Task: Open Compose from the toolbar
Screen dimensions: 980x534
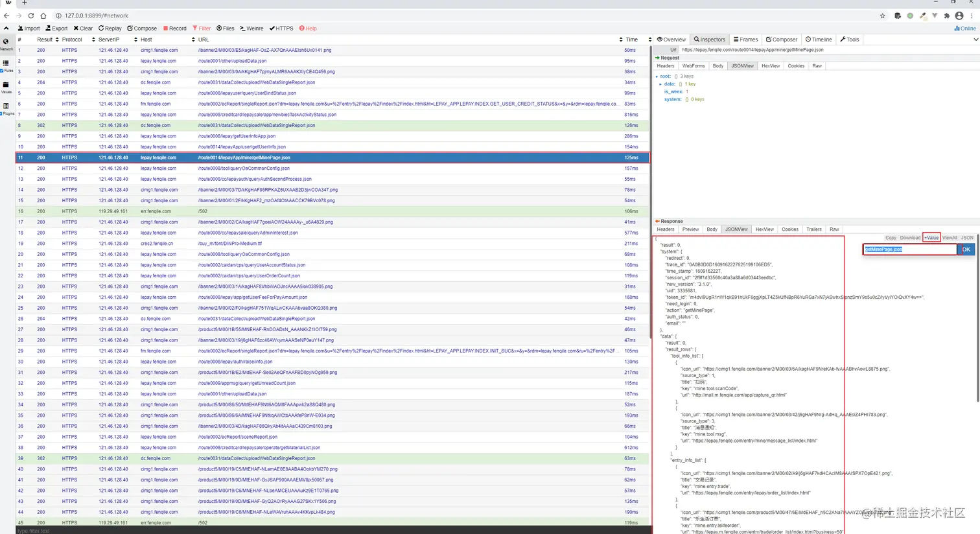Action: click(142, 29)
